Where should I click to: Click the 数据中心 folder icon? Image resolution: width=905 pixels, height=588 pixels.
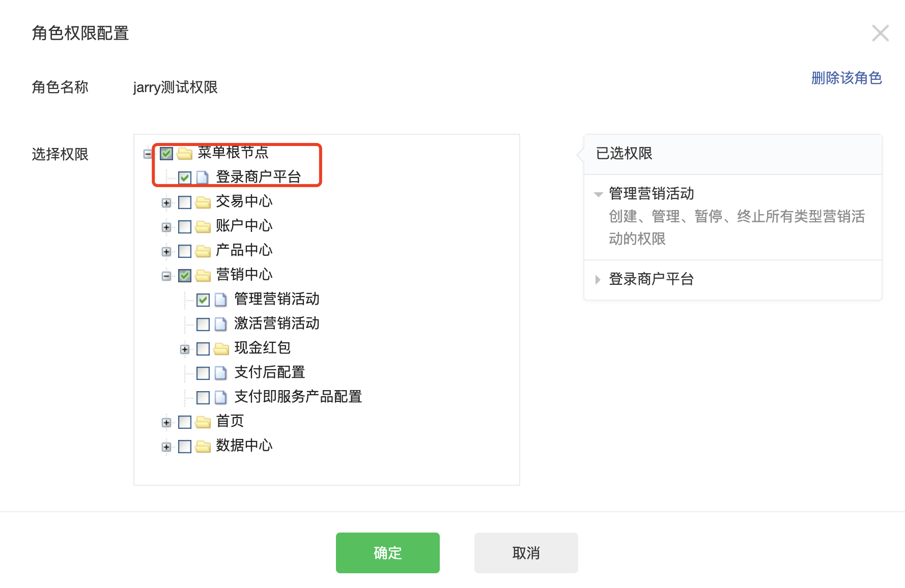pyautogui.click(x=203, y=447)
